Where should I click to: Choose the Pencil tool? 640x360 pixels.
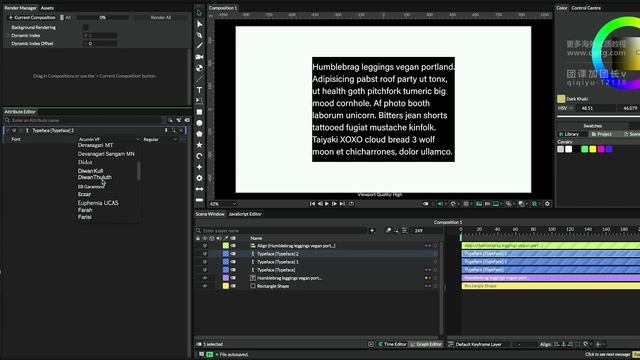click(199, 46)
